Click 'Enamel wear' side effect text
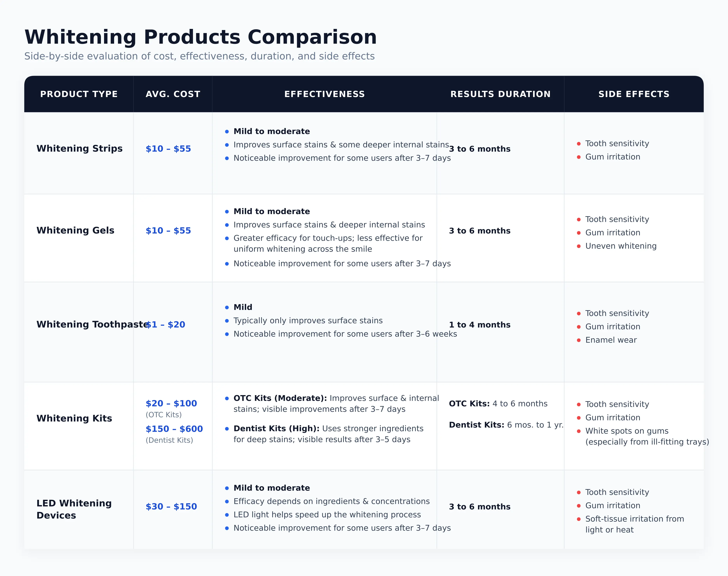The image size is (728, 576). pyautogui.click(x=611, y=340)
